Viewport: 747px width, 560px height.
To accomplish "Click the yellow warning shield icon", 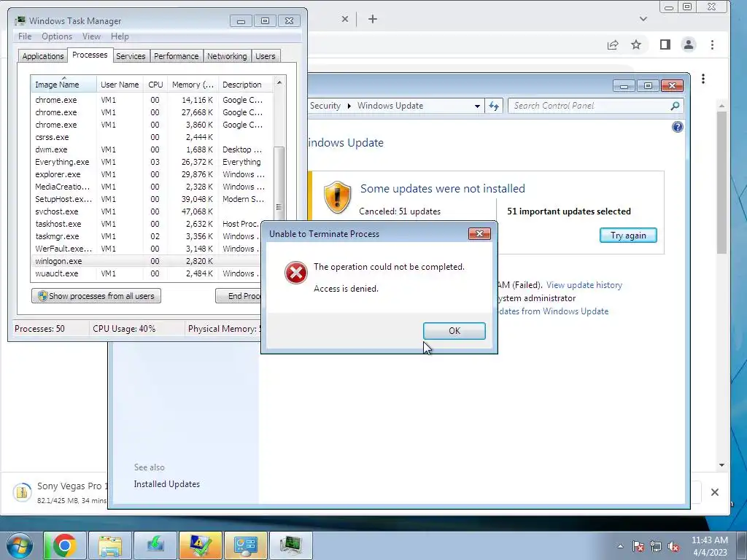I will (x=337, y=197).
